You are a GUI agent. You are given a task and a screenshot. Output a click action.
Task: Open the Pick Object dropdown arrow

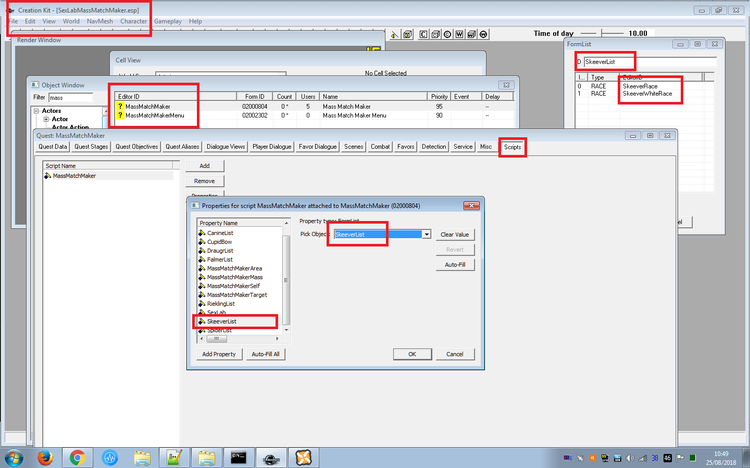click(x=426, y=234)
